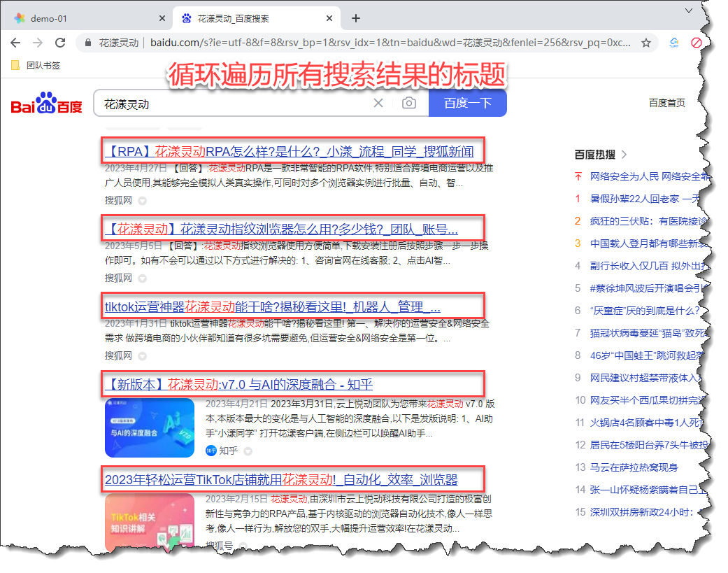Open result 花漾灵动指纹浏览器怎么用?多少钱?

[x=281, y=229]
